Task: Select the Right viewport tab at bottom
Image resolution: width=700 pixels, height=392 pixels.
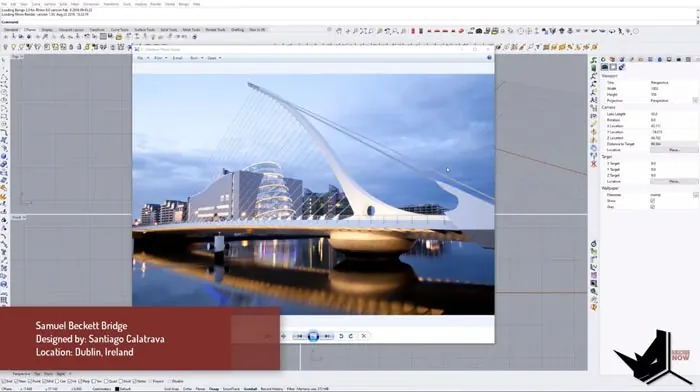Action: coord(60,374)
